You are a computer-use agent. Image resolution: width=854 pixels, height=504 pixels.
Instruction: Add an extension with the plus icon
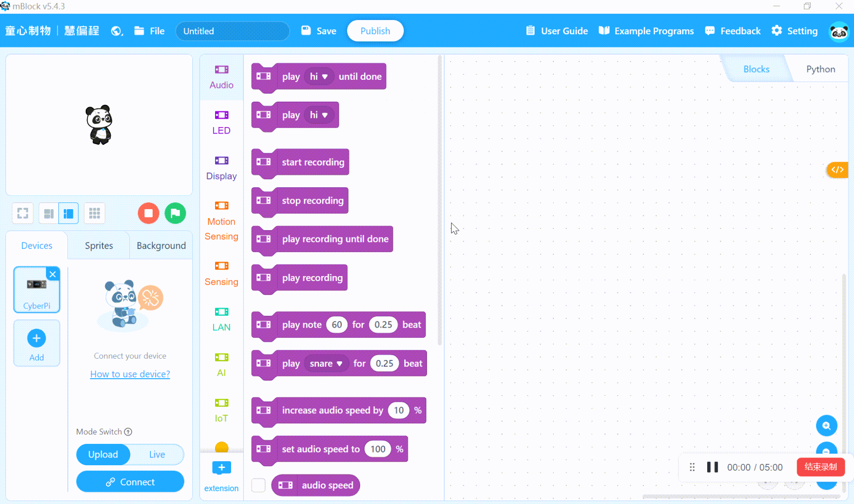pos(221,468)
